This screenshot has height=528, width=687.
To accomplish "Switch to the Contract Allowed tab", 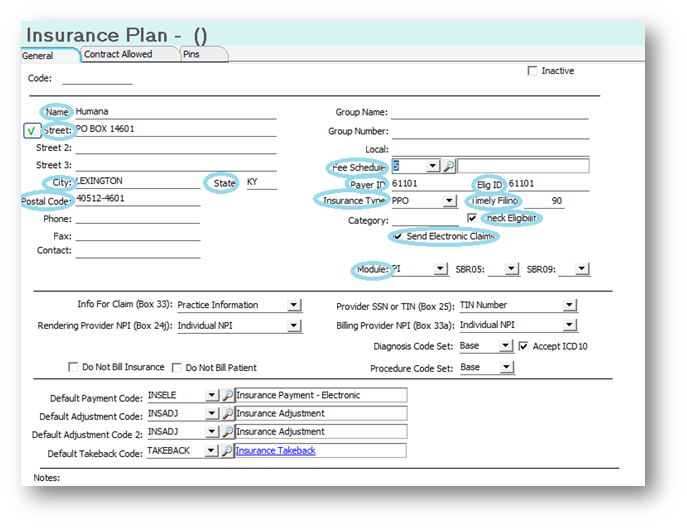I will [x=118, y=54].
